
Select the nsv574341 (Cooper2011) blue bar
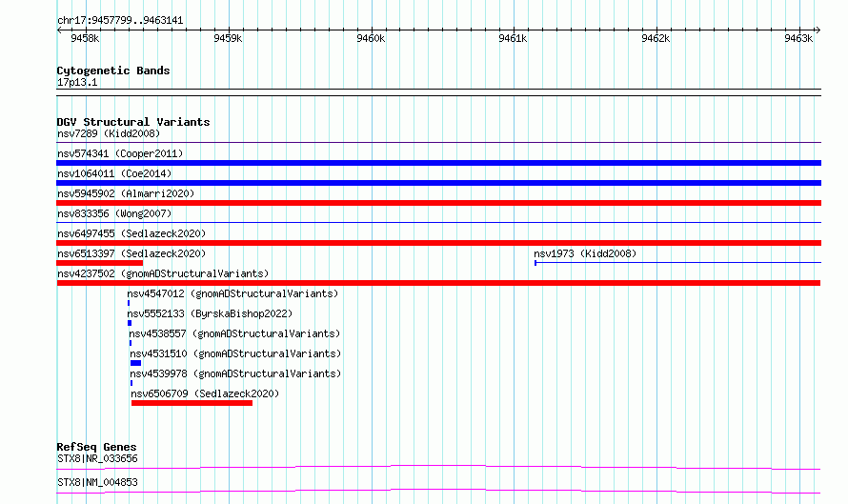coord(438,163)
